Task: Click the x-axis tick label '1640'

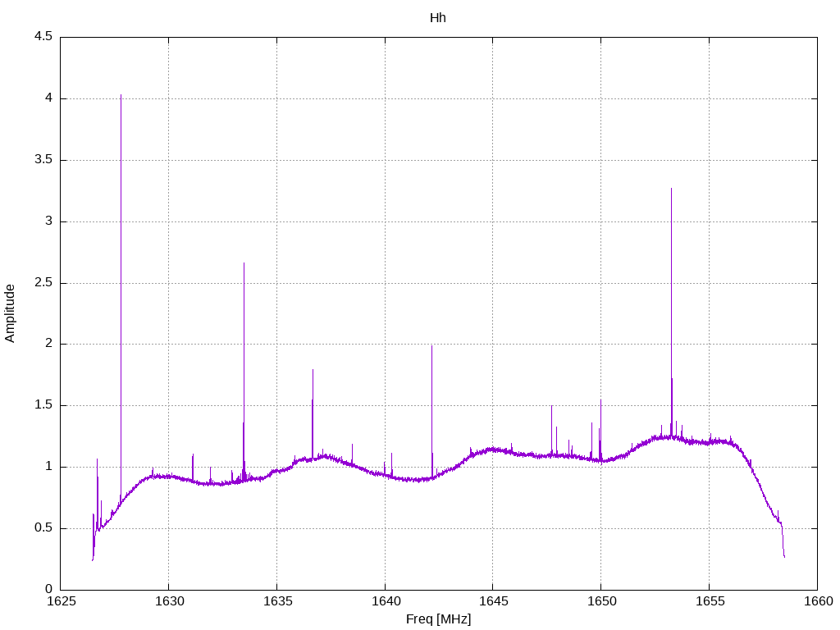Action: (x=386, y=601)
